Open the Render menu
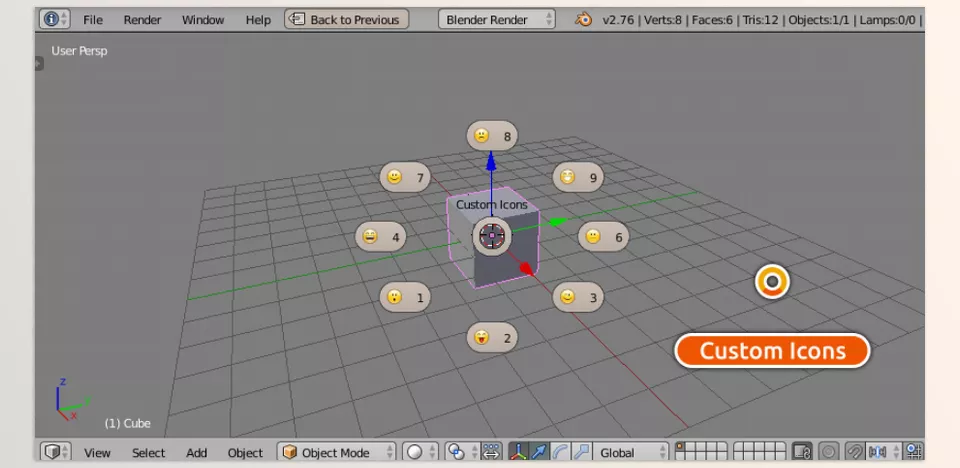 click(x=142, y=20)
